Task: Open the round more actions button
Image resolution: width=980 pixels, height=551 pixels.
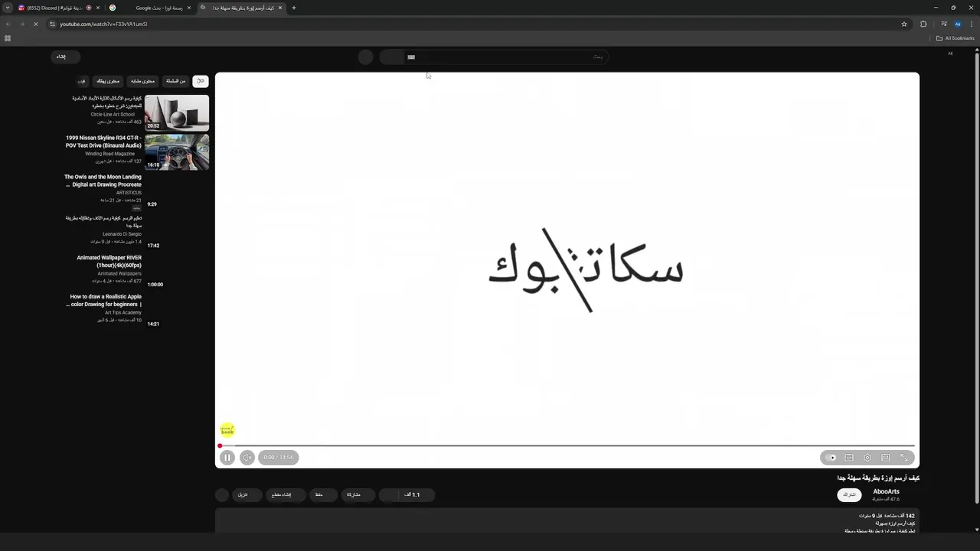Action: [x=222, y=495]
